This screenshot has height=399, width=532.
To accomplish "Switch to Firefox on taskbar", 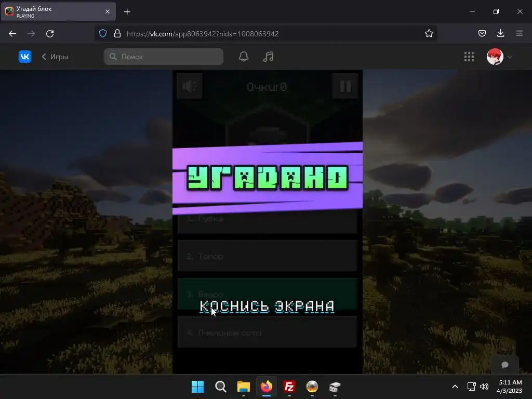I will 267,387.
